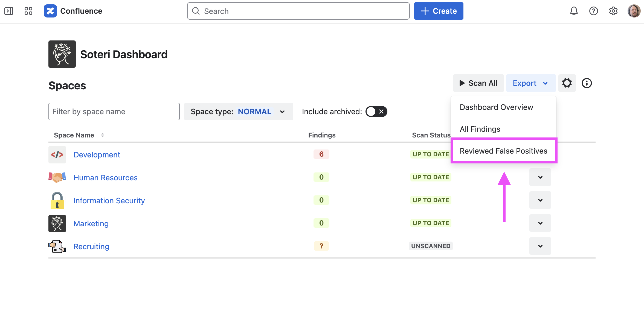Viewport: 644px width, 311px height.
Task: Open the Export dropdown
Action: point(530,83)
